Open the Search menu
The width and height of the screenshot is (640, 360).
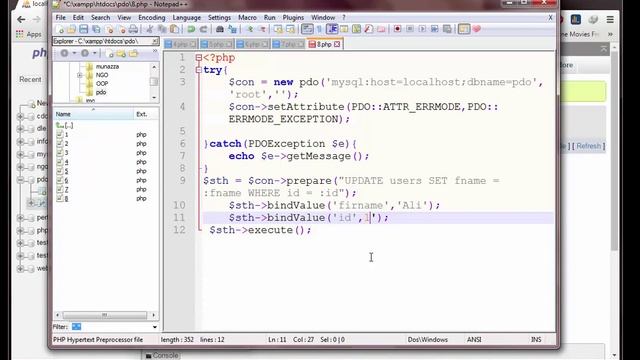(x=100, y=18)
